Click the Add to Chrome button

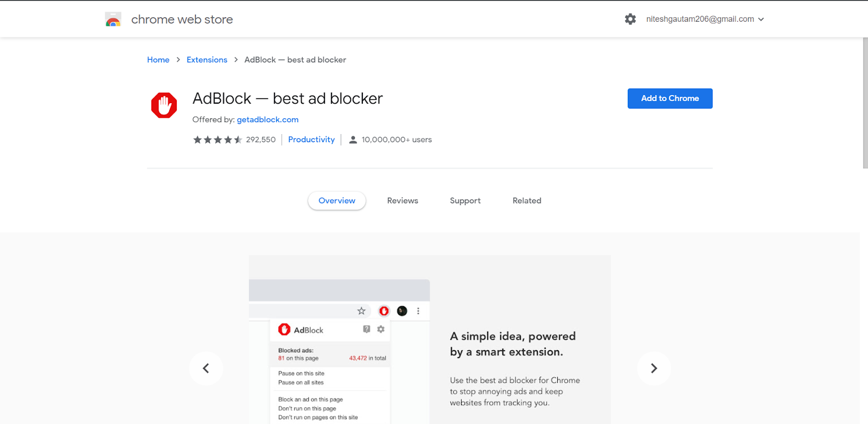[670, 98]
